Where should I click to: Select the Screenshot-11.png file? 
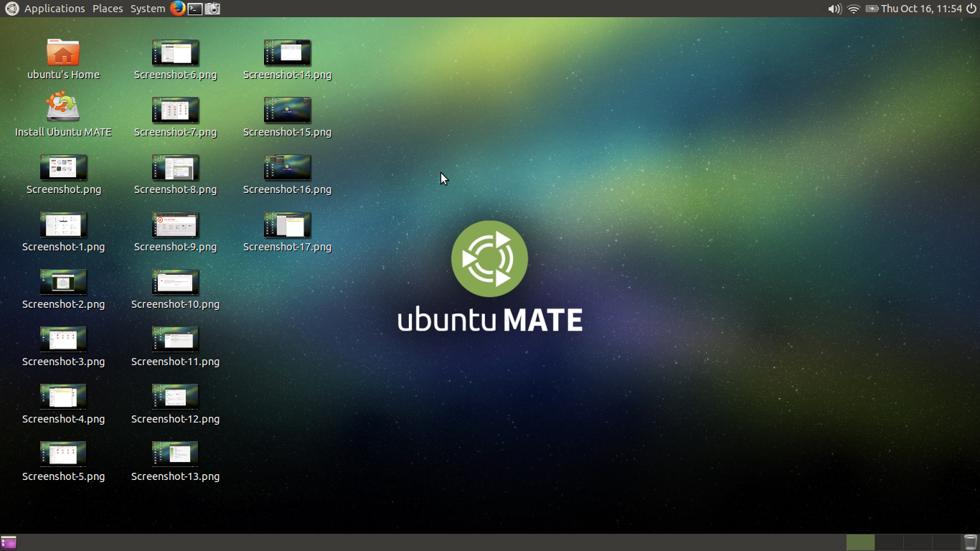pyautogui.click(x=175, y=347)
